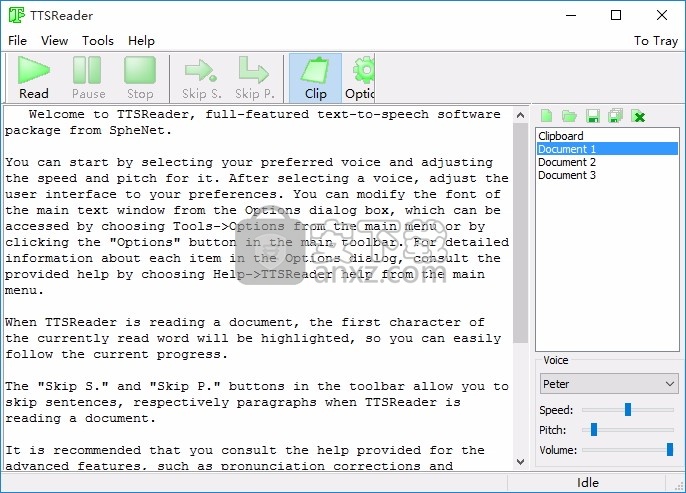Open Options via the gear icon

click(360, 78)
